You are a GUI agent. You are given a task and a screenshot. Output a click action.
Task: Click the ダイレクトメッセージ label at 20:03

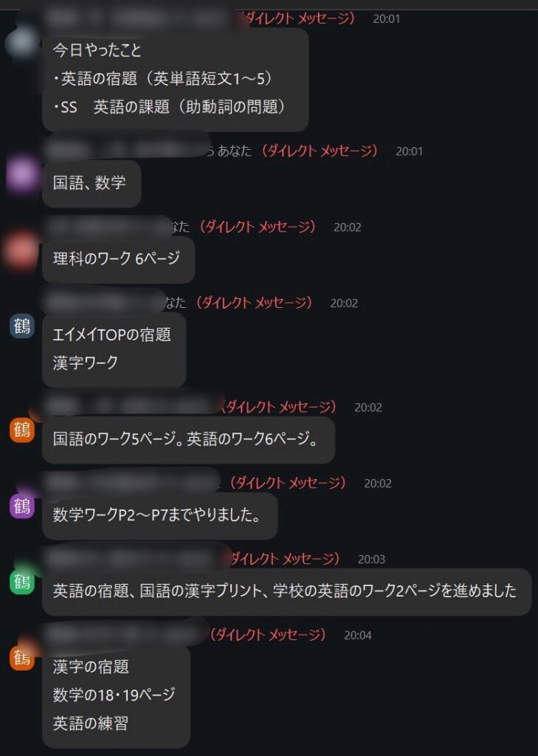tap(284, 559)
